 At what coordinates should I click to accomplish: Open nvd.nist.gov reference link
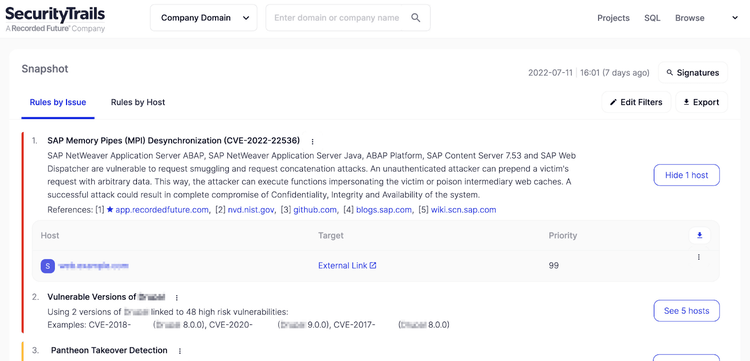251,210
